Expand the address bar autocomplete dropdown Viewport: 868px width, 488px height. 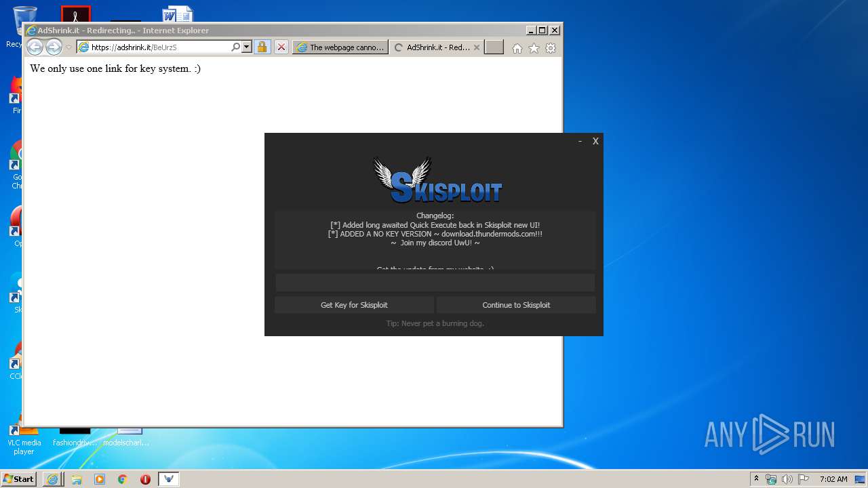(x=247, y=47)
